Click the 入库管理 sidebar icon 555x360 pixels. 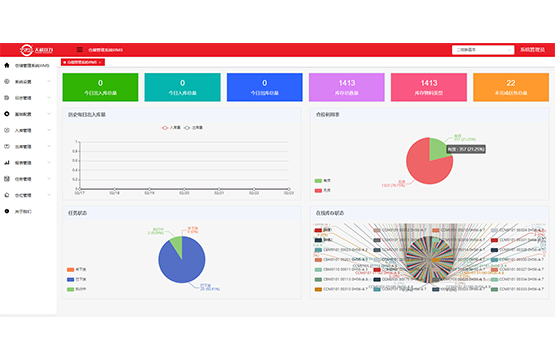[x=7, y=130]
